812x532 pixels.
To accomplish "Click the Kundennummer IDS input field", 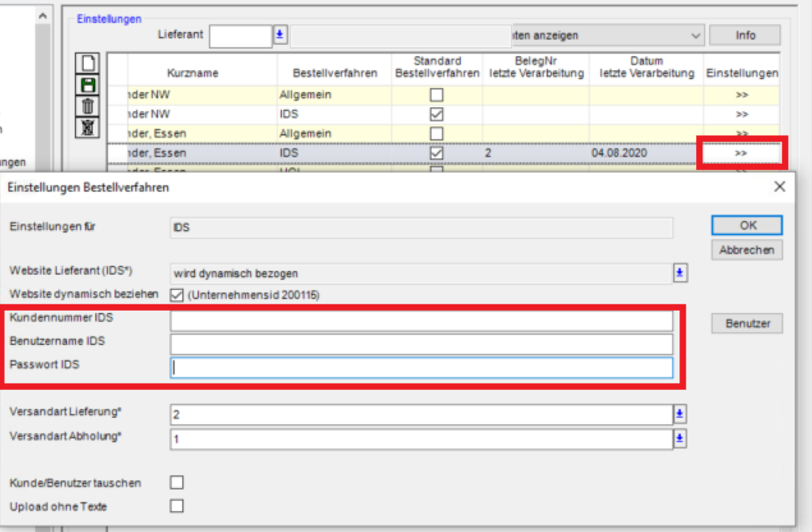I will click(421, 321).
